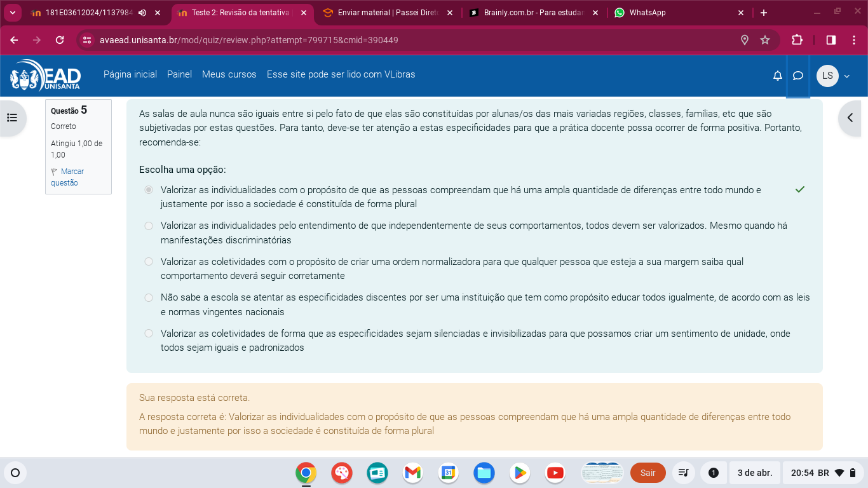Image resolution: width=868 pixels, height=488 pixels.
Task: Open the messages chat bubble icon
Action: 798,76
